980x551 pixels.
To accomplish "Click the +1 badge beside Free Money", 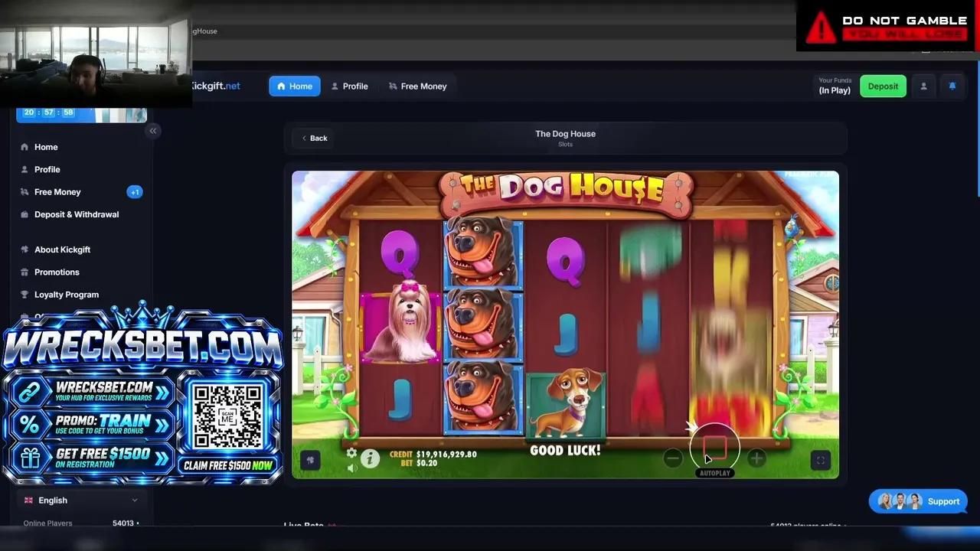I will click(135, 192).
